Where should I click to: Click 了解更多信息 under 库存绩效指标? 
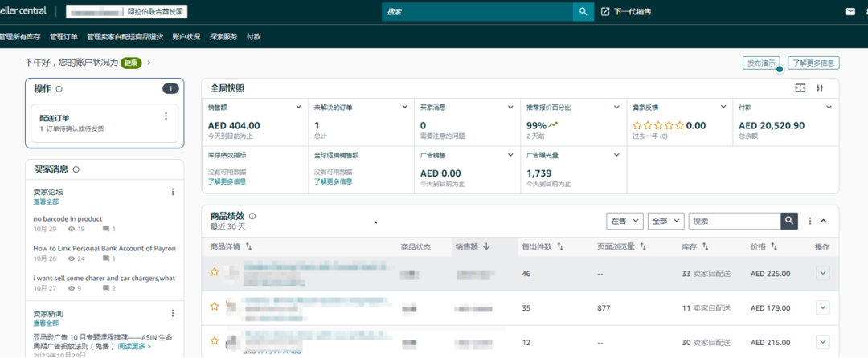227,181
